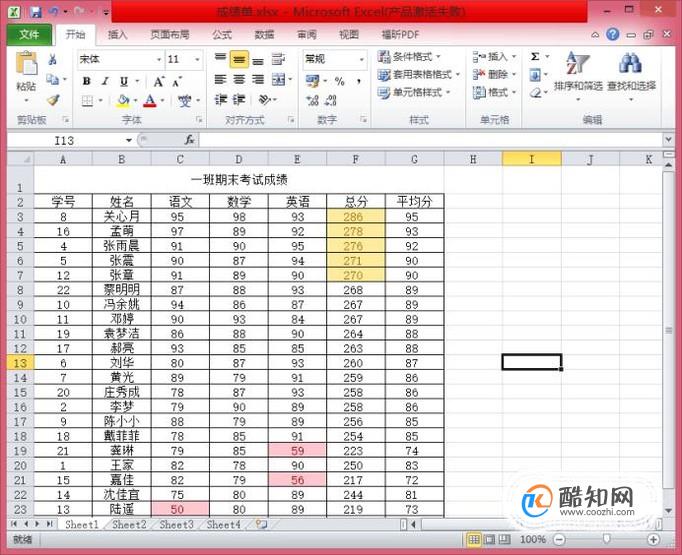Viewport: 682px width, 555px height.
Task: Click Merge and Center icon
Action: tap(278, 80)
